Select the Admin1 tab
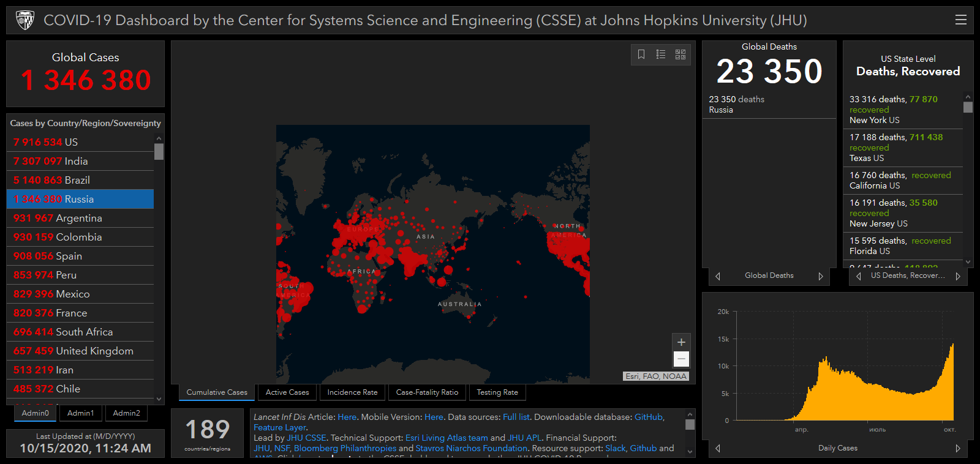This screenshot has width=980, height=464. click(81, 413)
